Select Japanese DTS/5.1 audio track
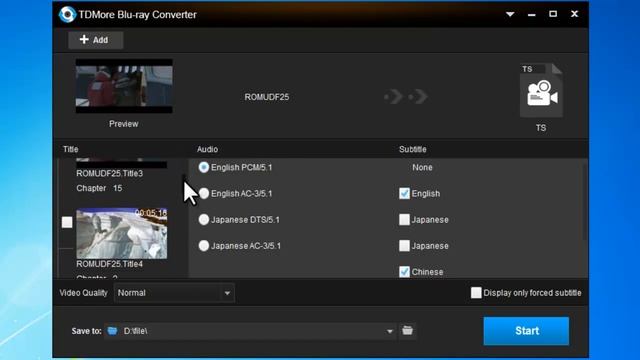The image size is (640, 360). tap(204, 220)
